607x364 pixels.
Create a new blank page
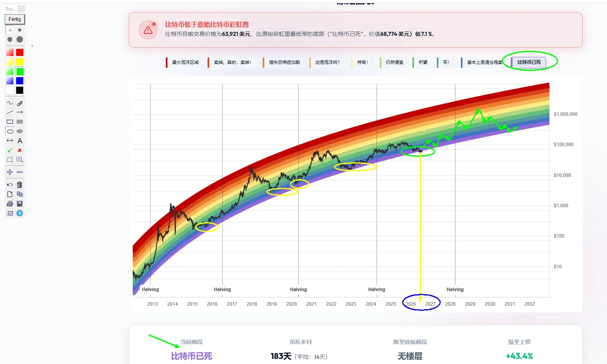tap(10, 194)
